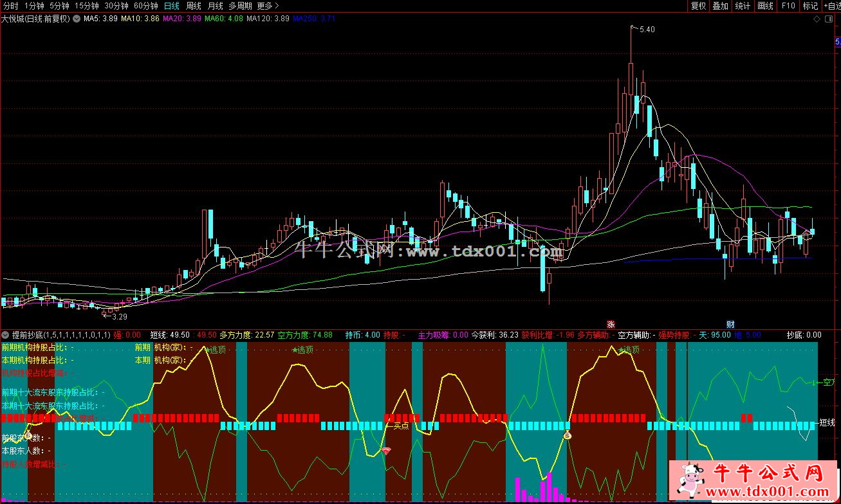Viewport: 841px width, 504px height.
Task: Select the 60分钟 period tab
Action: click(145, 6)
